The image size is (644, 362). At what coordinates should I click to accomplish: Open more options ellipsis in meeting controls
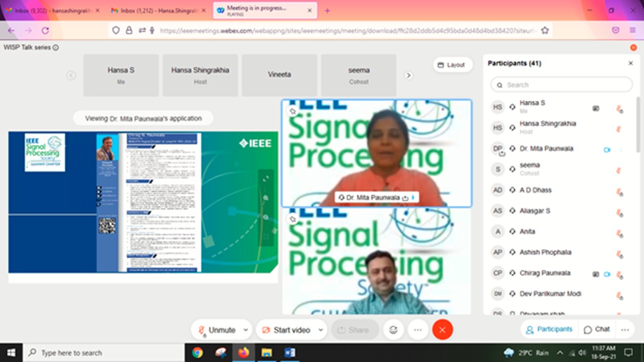coord(418,330)
